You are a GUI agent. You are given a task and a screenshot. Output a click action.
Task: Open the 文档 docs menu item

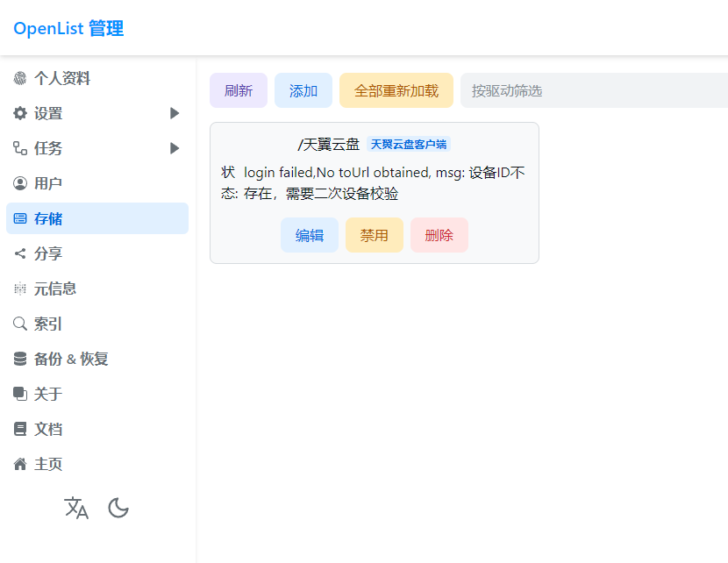click(x=48, y=429)
